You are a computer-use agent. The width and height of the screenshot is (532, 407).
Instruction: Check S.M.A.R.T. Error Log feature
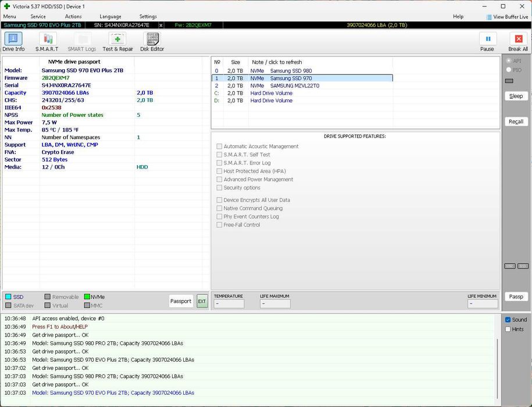tap(219, 163)
